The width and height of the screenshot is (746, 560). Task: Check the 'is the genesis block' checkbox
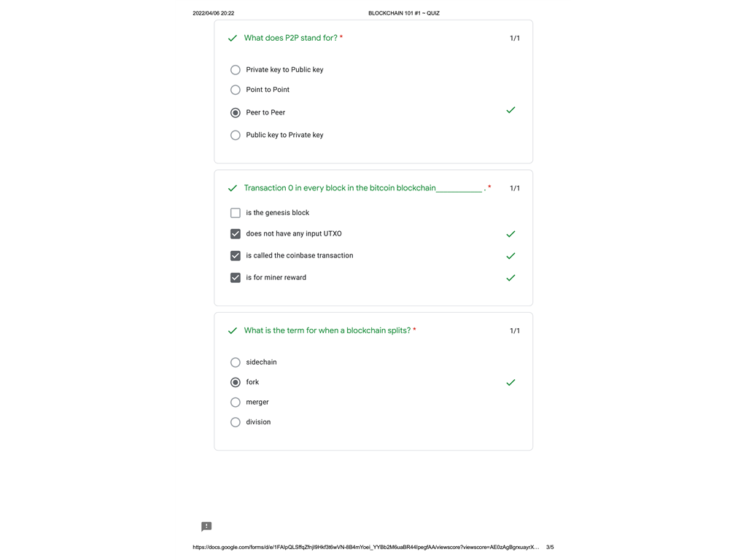(x=235, y=213)
